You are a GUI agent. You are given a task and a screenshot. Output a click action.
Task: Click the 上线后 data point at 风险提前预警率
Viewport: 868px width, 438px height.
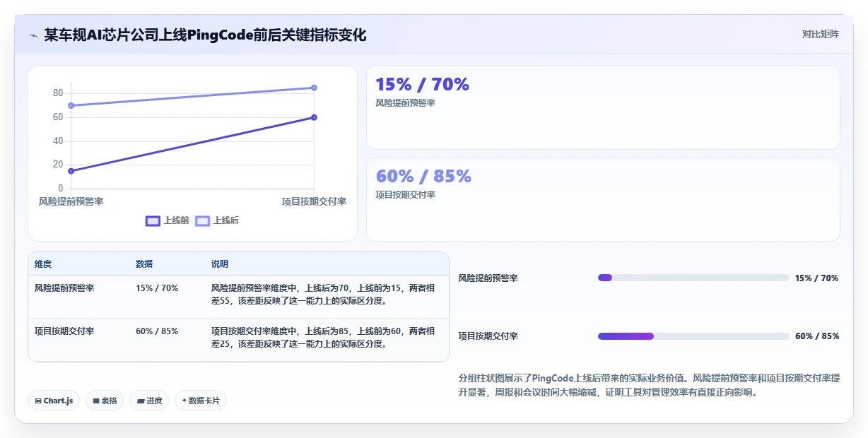click(x=71, y=106)
